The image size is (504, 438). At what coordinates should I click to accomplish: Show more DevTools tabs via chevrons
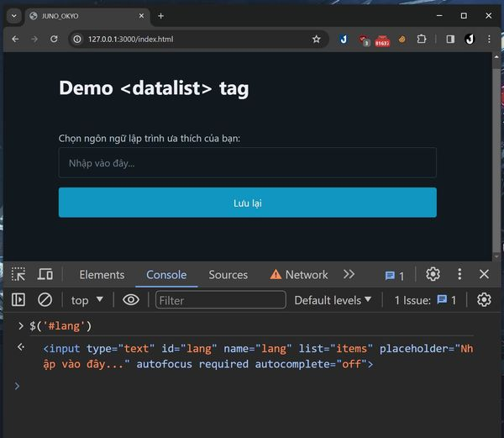(349, 274)
